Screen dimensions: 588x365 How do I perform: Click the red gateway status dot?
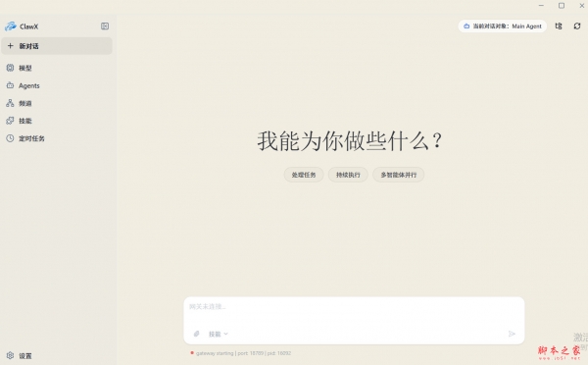[192, 352]
